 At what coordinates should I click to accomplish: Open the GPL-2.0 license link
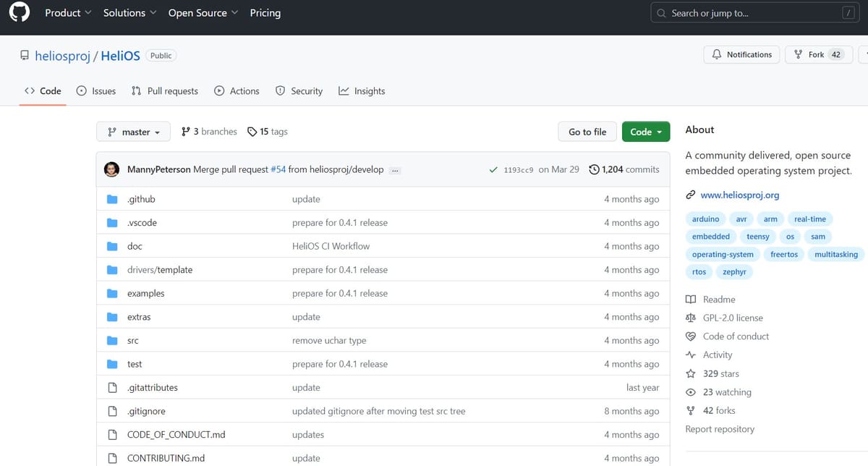coord(724,318)
